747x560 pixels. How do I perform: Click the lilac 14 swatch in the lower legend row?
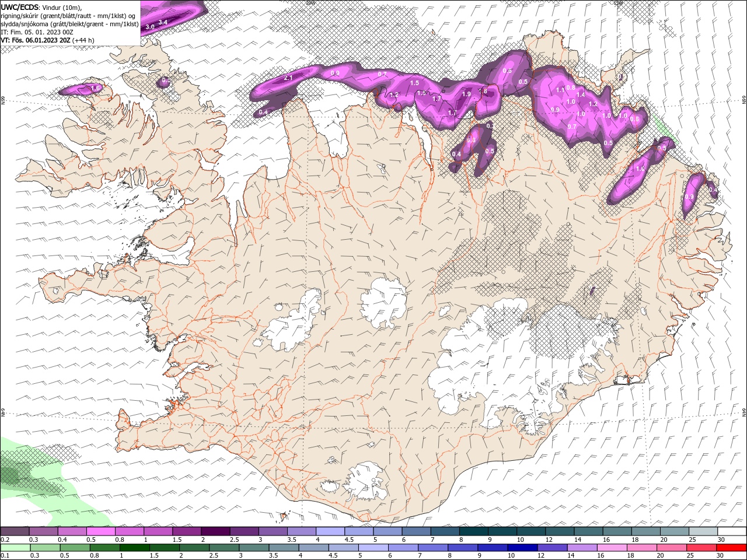[582, 548]
